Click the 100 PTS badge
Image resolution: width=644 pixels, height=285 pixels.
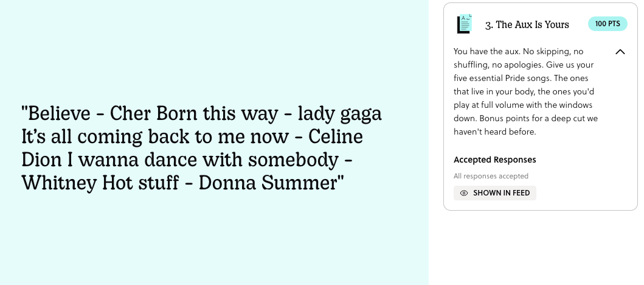[x=608, y=24]
